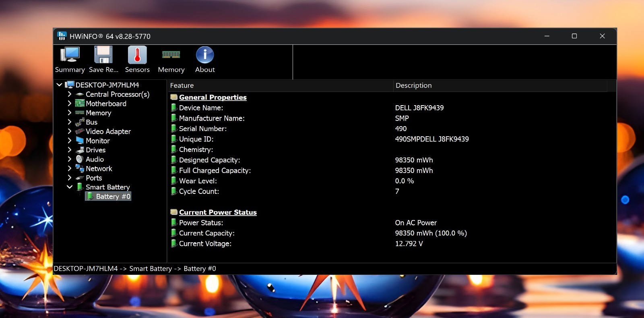This screenshot has width=644, height=318.
Task: Select the General Properties heading
Action: pos(213,97)
